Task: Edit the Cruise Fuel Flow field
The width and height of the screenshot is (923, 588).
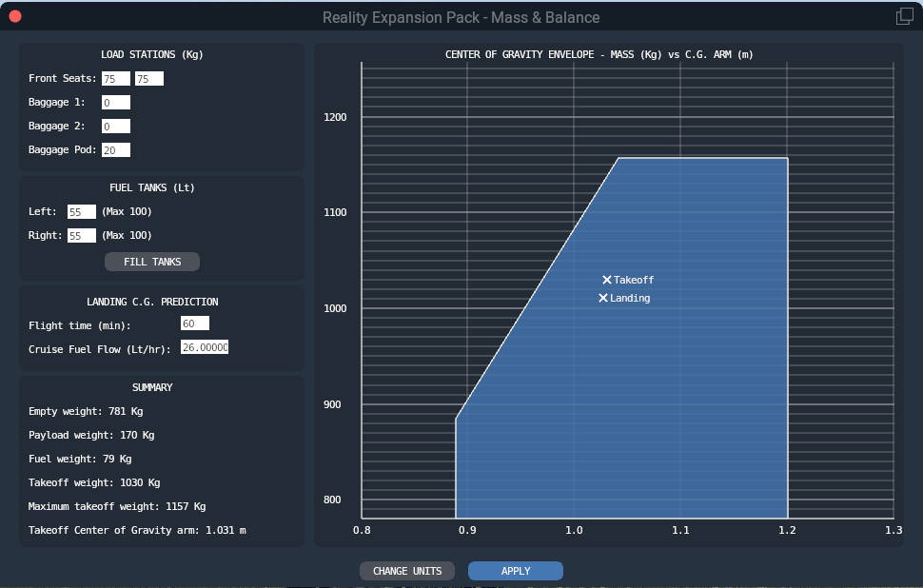Action: click(205, 347)
